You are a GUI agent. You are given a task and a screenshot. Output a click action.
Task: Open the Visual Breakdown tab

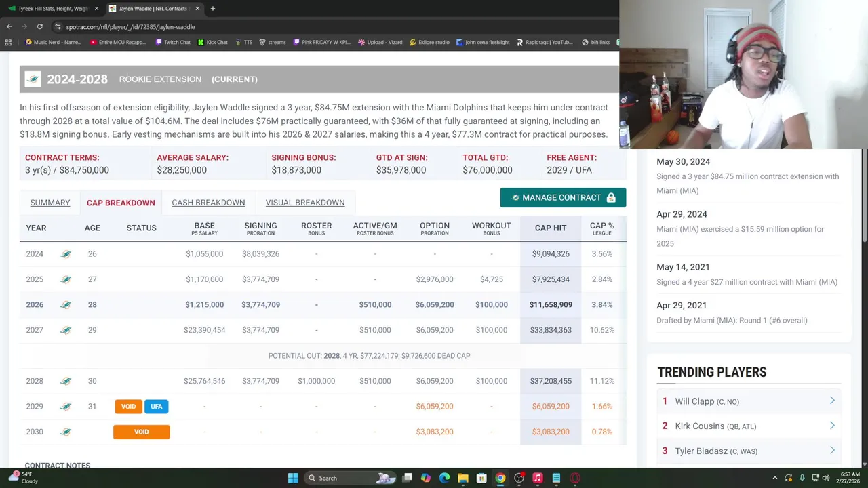(305, 203)
